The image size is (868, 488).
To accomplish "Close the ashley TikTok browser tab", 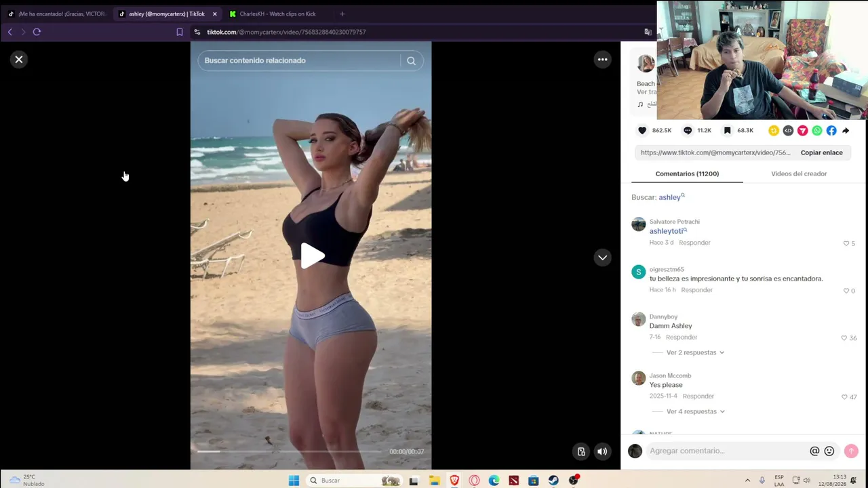I will pyautogui.click(x=214, y=14).
